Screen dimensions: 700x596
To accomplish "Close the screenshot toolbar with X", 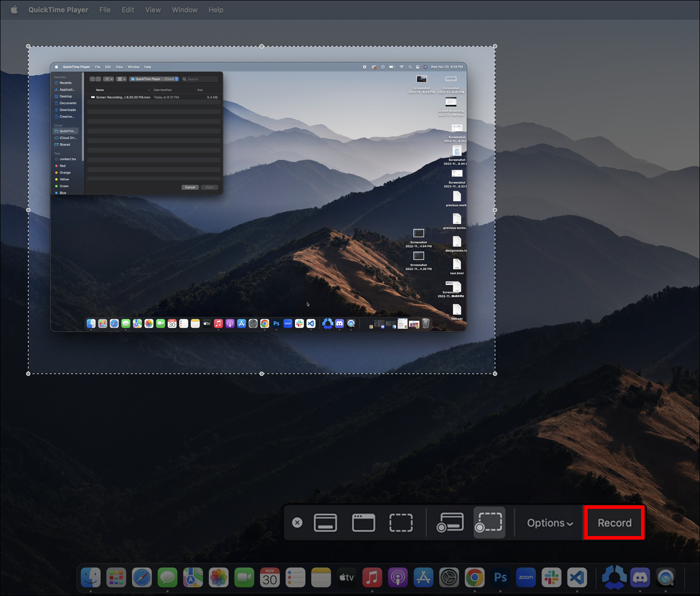I will pyautogui.click(x=297, y=523).
